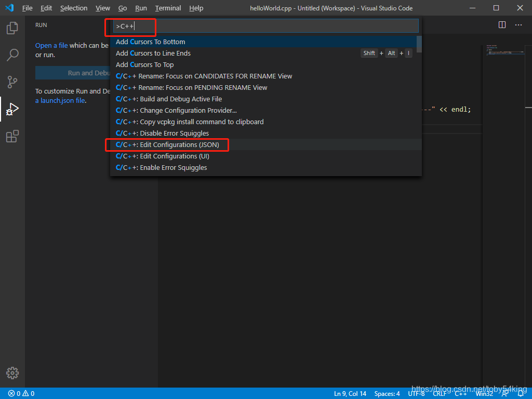
Task: Click the VS Code logo icon
Action: point(9,8)
